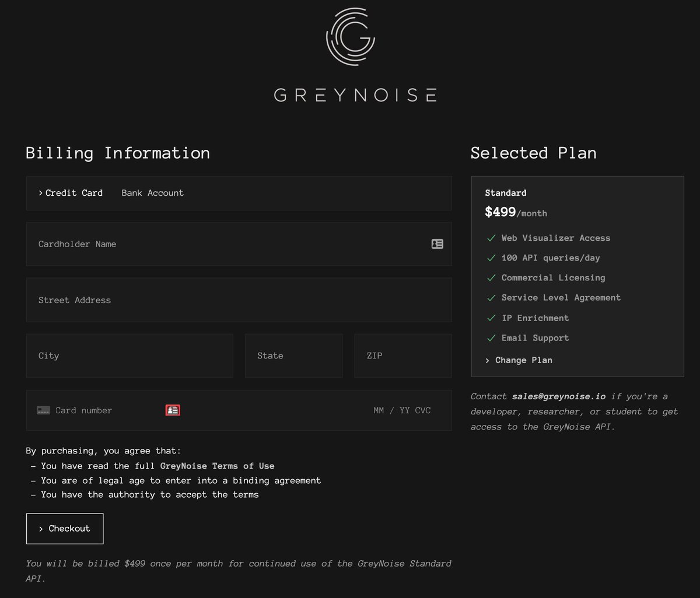The image size is (700, 598).
Task: Click the Email Support feature
Action: click(535, 337)
